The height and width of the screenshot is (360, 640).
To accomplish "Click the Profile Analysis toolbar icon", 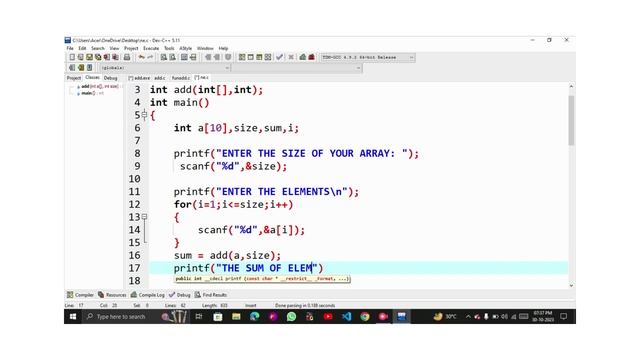I will 302,57.
